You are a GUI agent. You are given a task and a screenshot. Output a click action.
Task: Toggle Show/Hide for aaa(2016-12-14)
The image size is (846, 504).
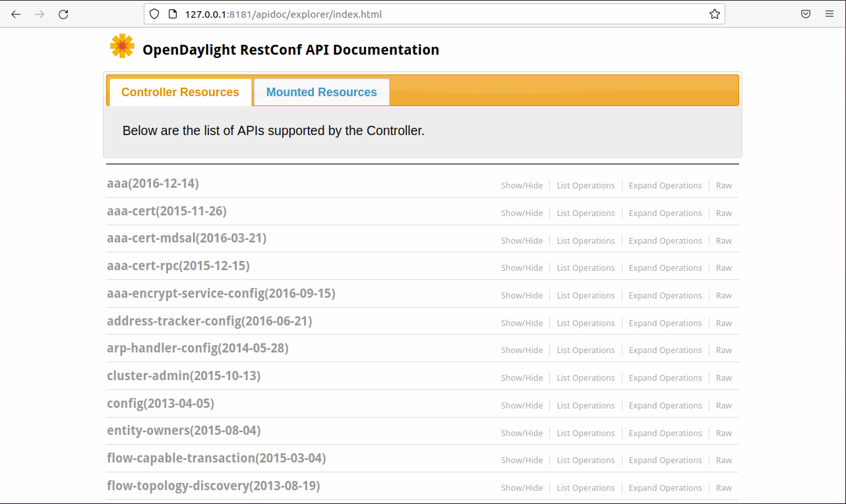(522, 186)
